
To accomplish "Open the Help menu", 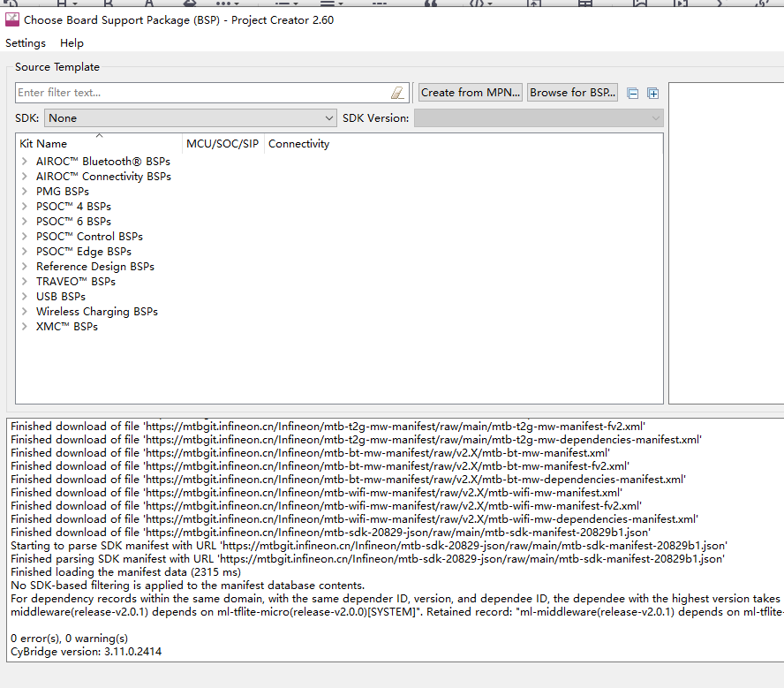I will tap(72, 43).
